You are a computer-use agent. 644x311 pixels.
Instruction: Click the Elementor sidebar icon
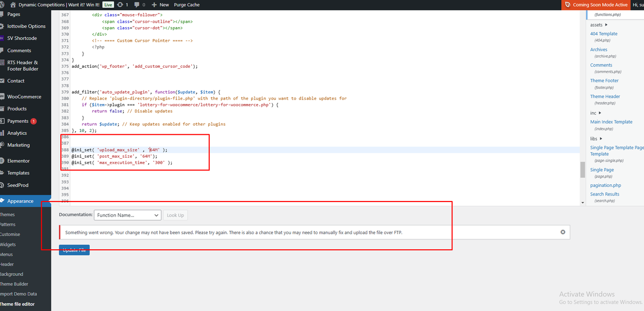point(2,161)
